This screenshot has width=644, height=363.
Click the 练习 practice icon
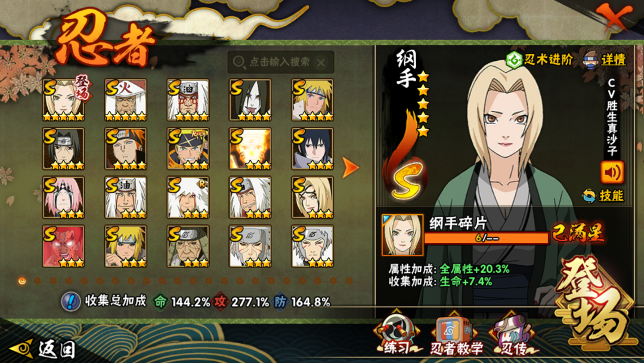(397, 334)
